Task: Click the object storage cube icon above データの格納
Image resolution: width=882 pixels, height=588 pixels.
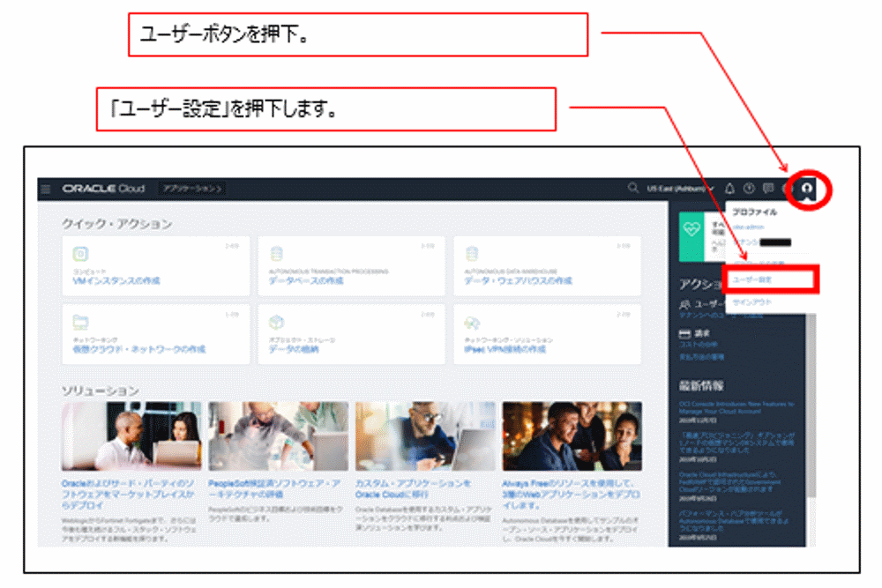Action: click(x=273, y=321)
